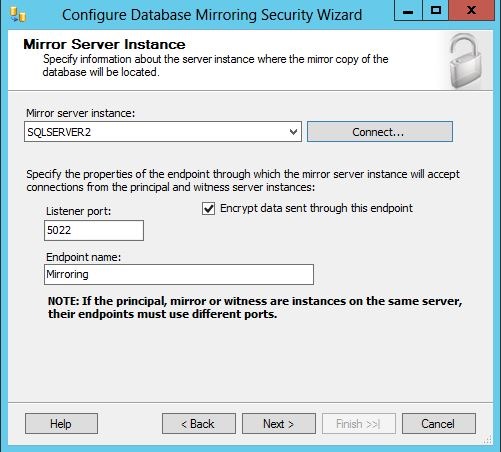Click the wizard title bar database icon
This screenshot has height=452, width=501.
[x=17, y=14]
